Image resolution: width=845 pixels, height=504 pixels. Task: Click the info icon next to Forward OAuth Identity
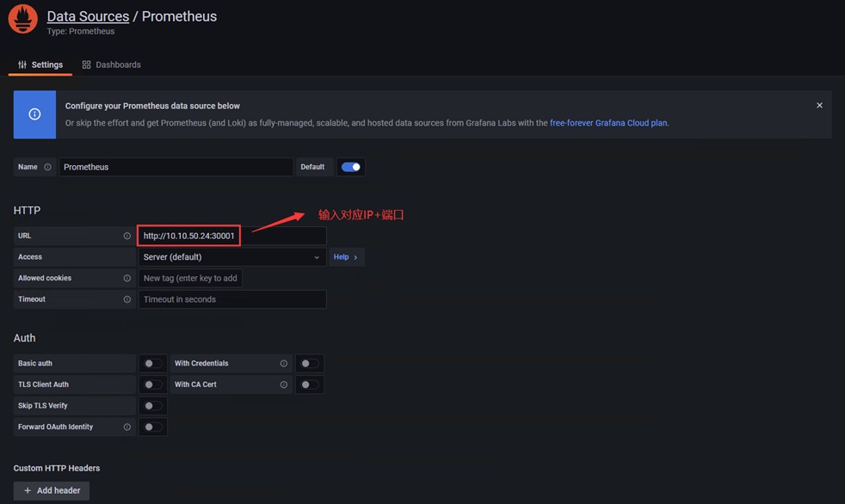[x=127, y=427]
